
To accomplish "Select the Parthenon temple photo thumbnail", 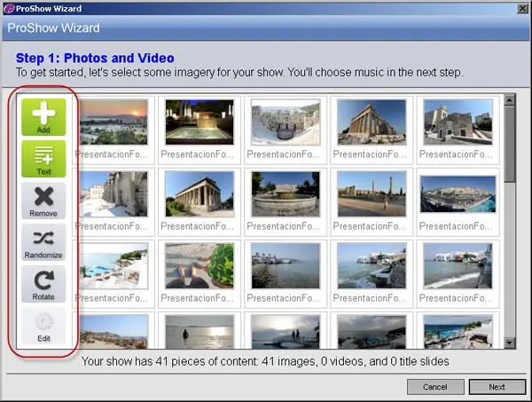I will tap(372, 122).
